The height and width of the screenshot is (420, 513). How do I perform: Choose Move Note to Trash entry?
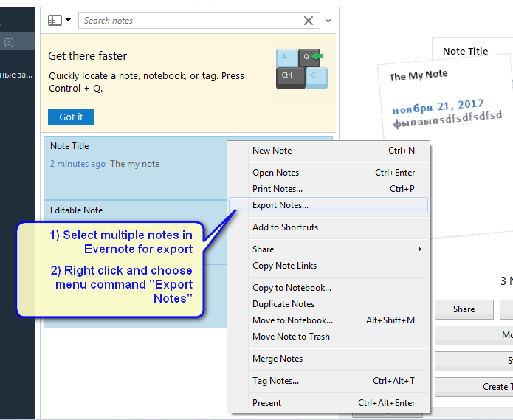[328, 337]
